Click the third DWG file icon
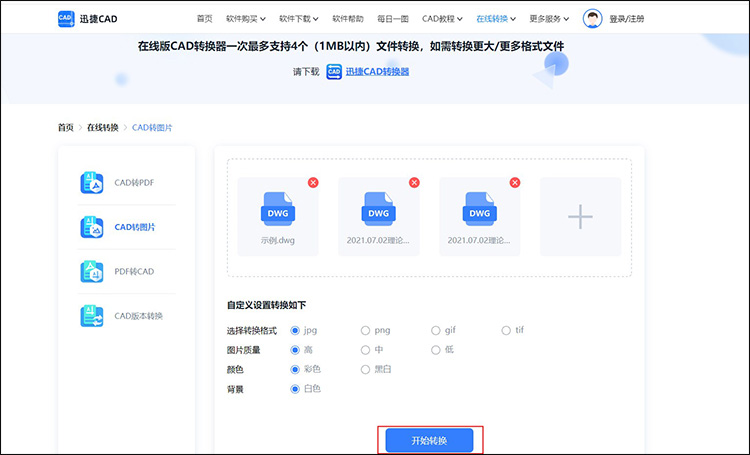 point(479,209)
